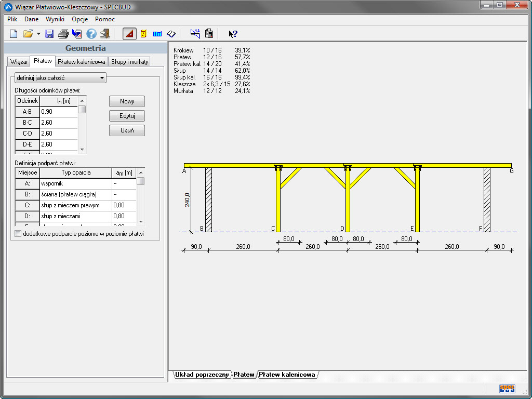Switch to the Słupy i murłaty tab

(129, 61)
